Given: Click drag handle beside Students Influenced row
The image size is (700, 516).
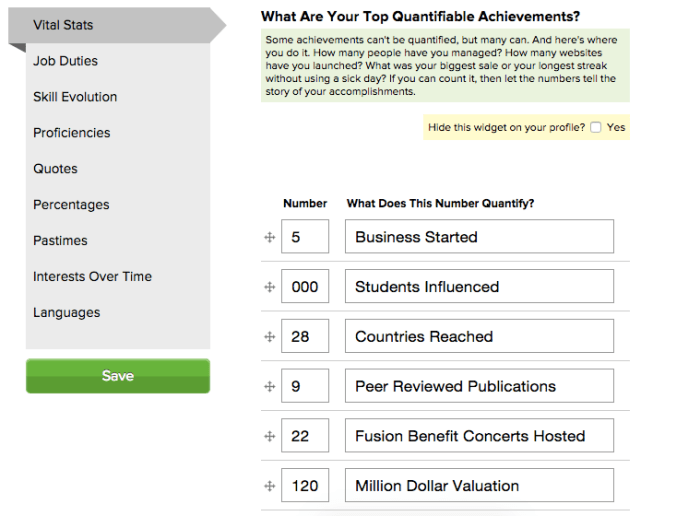Looking at the screenshot, I should coord(269,287).
